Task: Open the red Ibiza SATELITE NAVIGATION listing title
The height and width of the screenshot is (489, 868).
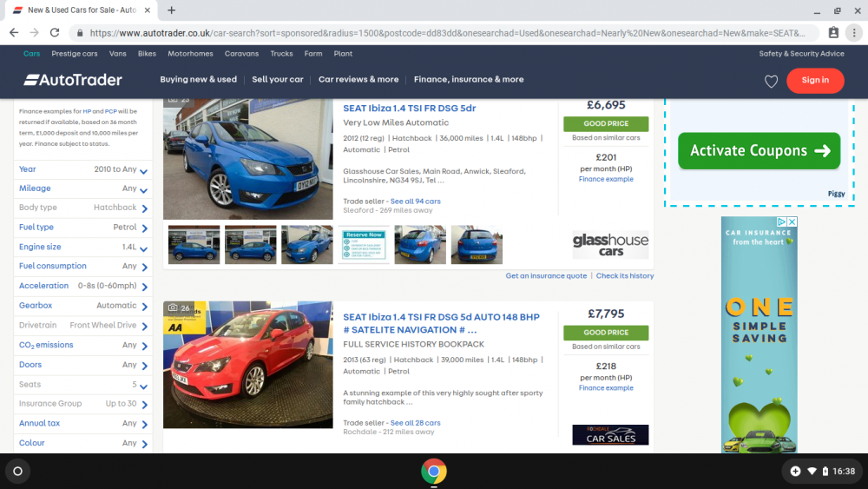Action: 441,323
